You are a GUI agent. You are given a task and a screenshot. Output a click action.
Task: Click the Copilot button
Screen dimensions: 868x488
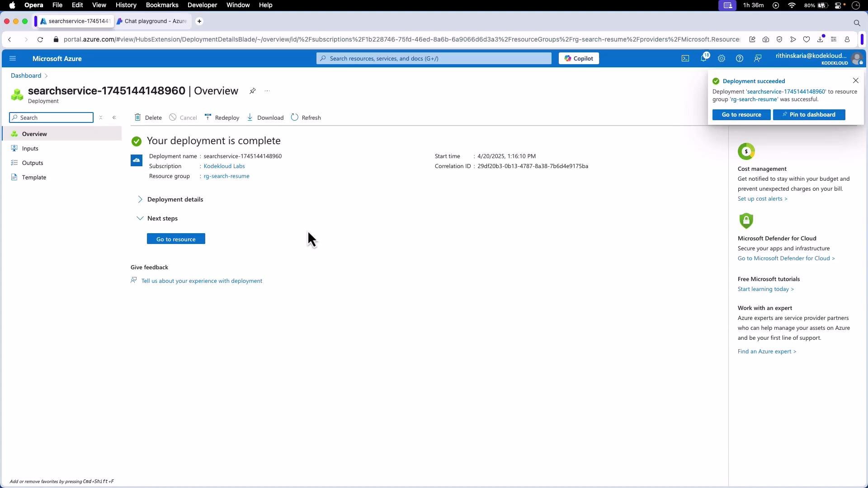579,59
